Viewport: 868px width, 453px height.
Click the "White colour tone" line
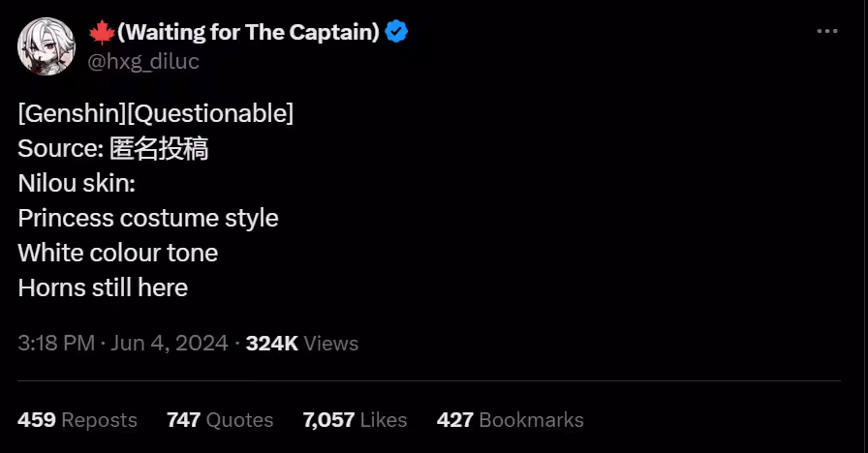click(x=118, y=253)
